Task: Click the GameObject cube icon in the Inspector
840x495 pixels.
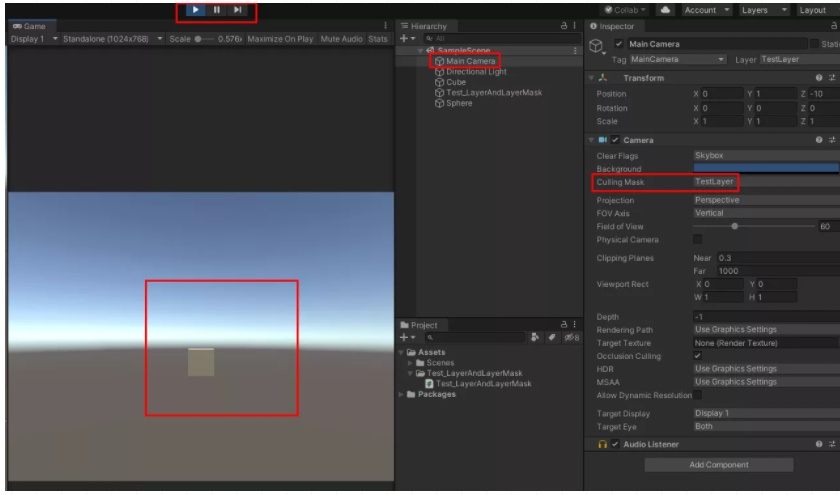Action: [x=596, y=46]
